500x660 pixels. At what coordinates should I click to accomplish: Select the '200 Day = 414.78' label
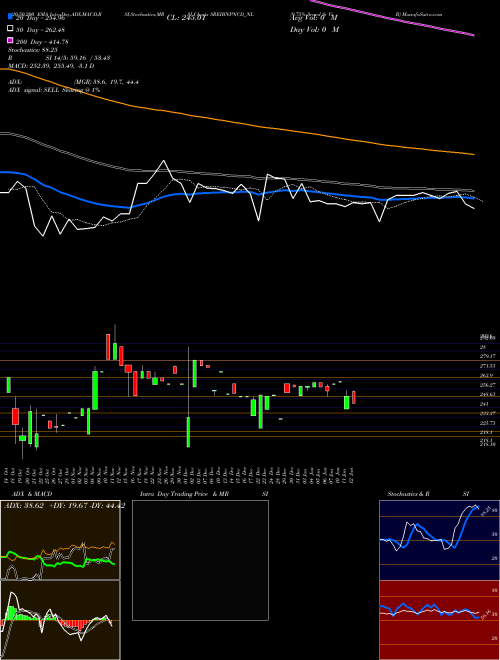point(42,42)
